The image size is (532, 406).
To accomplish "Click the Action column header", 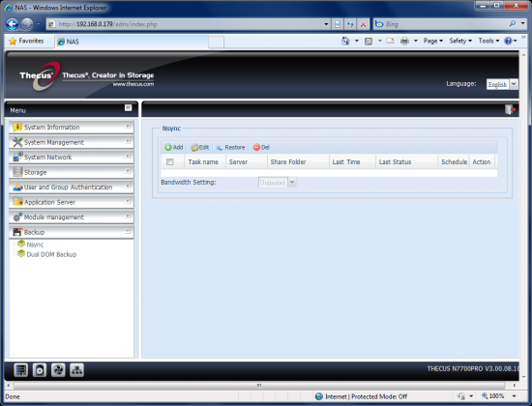I will (481, 162).
